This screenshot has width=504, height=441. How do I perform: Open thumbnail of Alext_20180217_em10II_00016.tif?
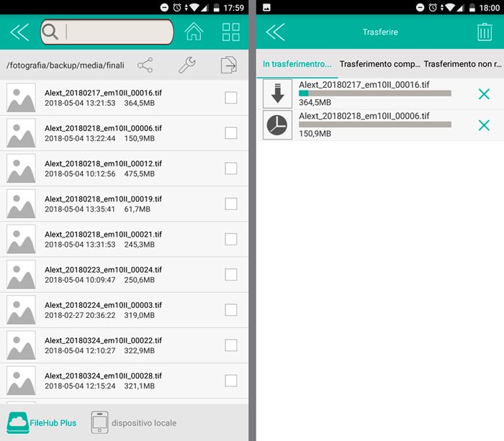pos(21,98)
